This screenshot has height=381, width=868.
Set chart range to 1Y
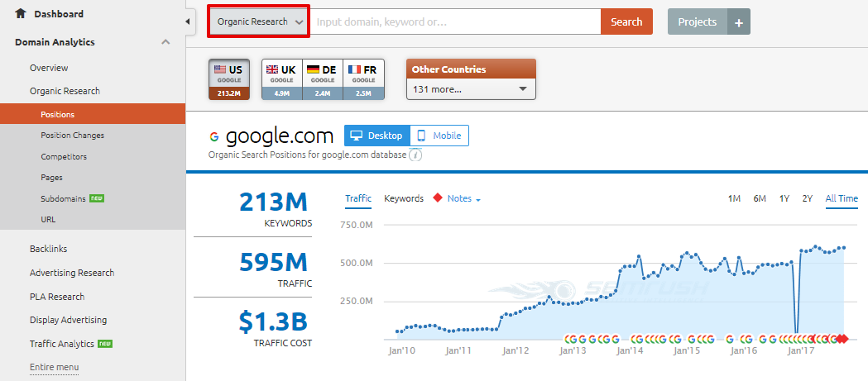784,198
